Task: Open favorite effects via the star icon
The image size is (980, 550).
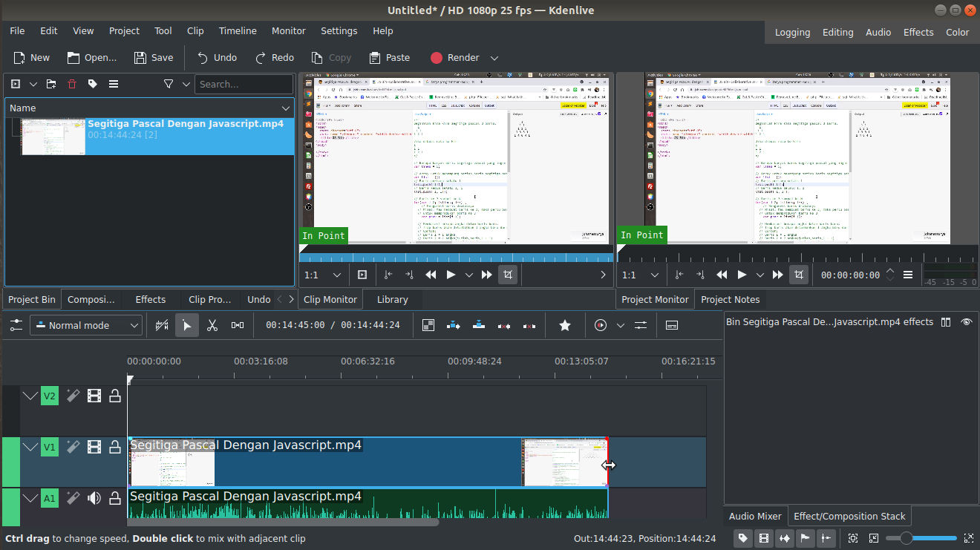Action: [x=565, y=324]
